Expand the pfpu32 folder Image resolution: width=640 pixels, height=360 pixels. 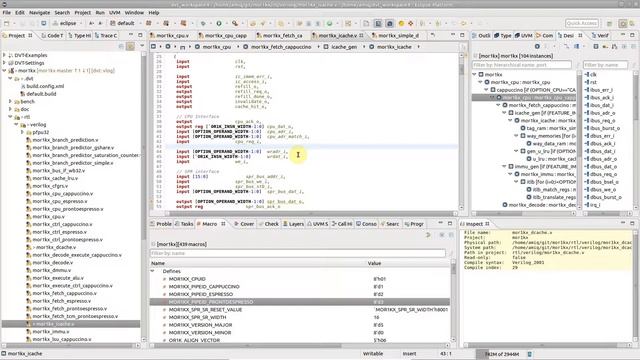pos(22,132)
